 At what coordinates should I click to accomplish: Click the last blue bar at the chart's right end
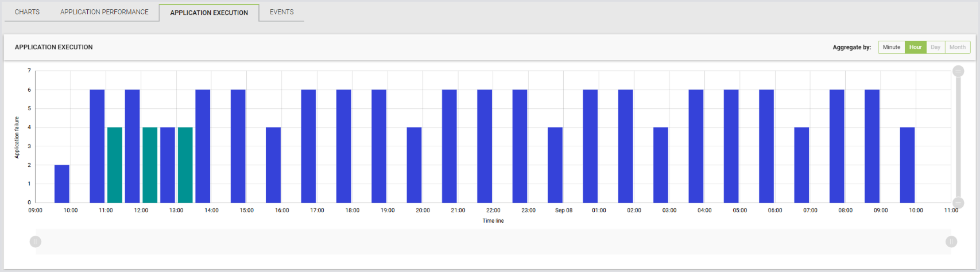(x=907, y=165)
